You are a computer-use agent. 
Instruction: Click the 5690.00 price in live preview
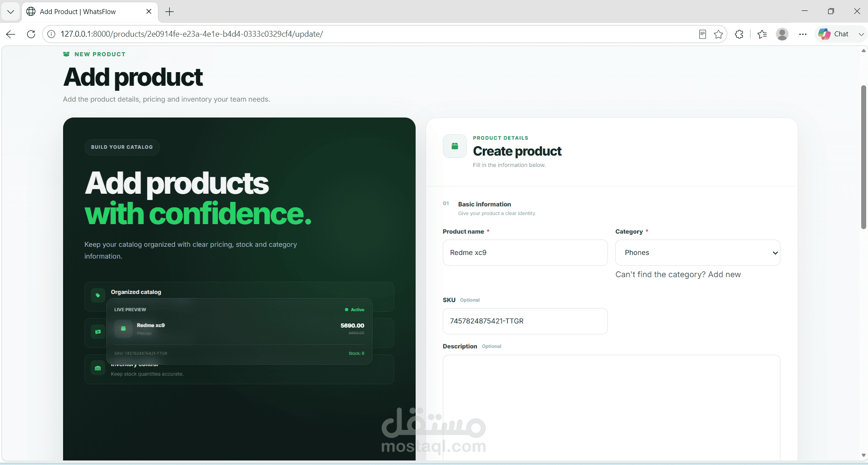[352, 325]
